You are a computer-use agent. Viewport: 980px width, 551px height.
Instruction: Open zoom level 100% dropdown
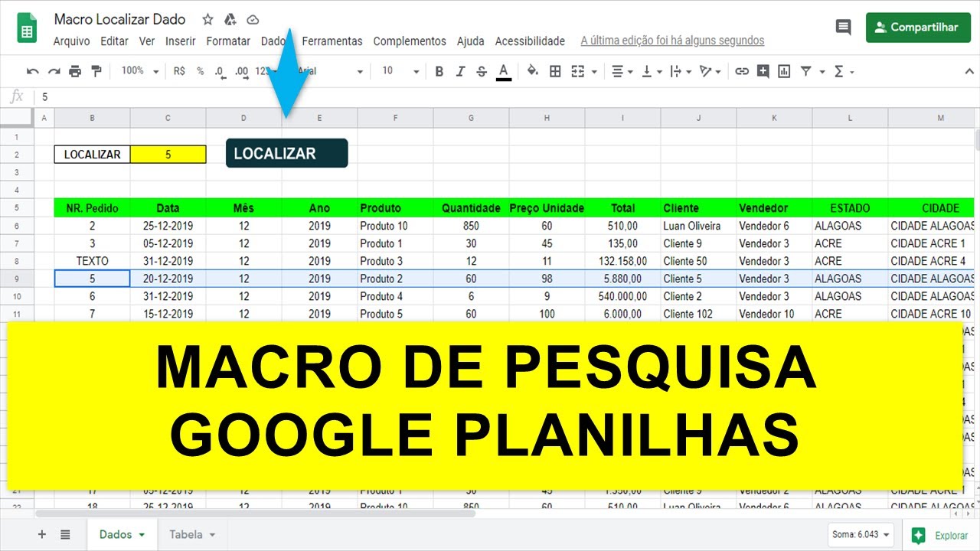click(139, 71)
